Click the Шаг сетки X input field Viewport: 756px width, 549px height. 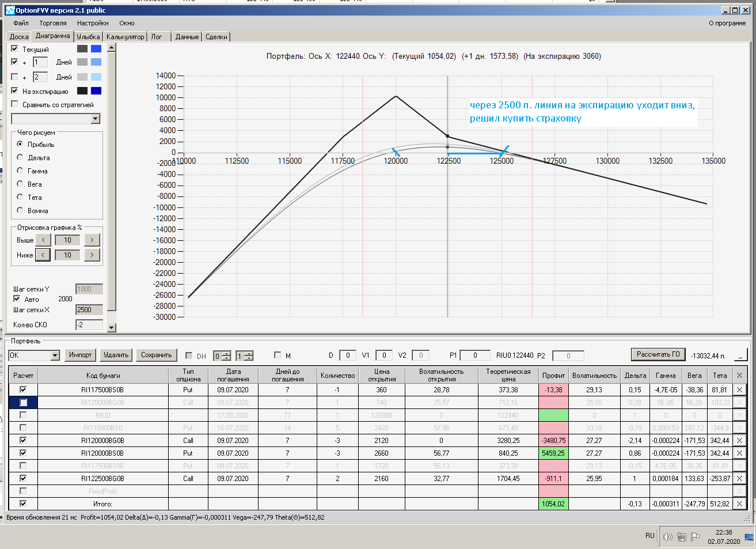(x=89, y=310)
